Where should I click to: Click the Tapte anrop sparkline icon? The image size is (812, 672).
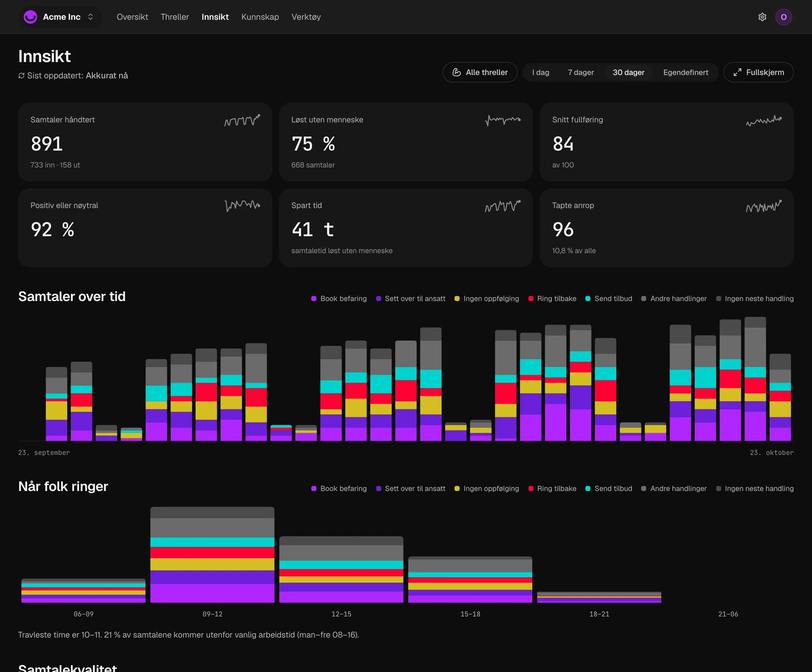[x=764, y=206]
